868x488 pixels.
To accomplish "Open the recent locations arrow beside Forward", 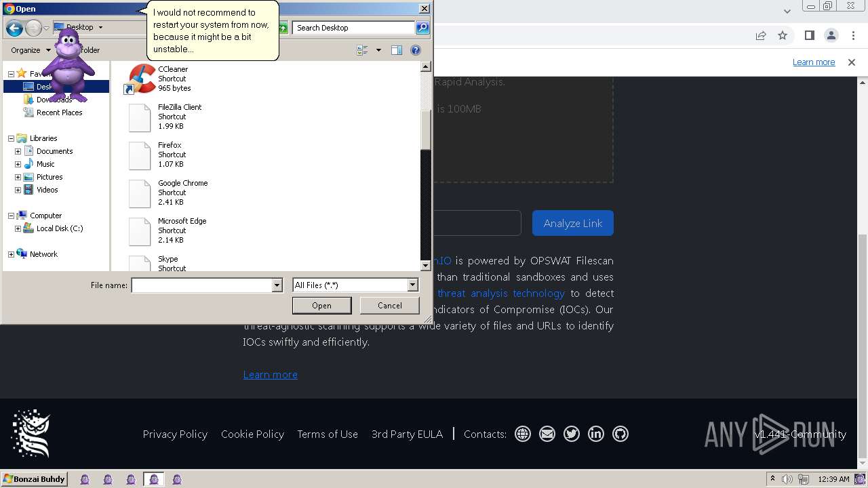I will pos(46,28).
